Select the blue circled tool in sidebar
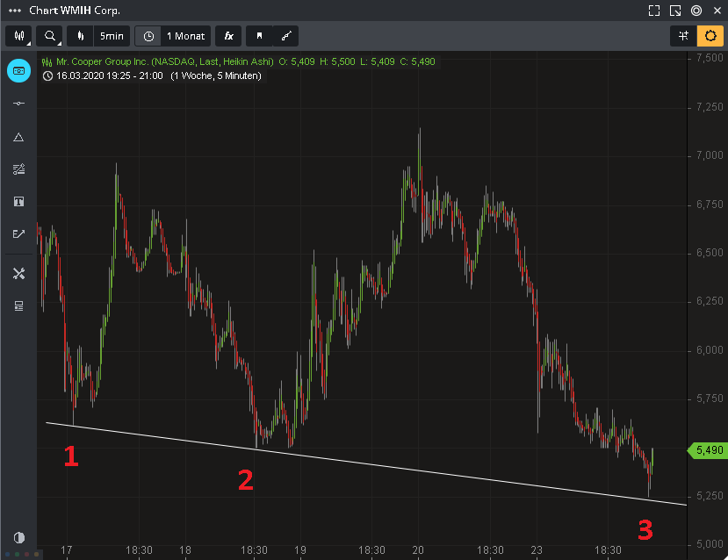 [x=18, y=70]
